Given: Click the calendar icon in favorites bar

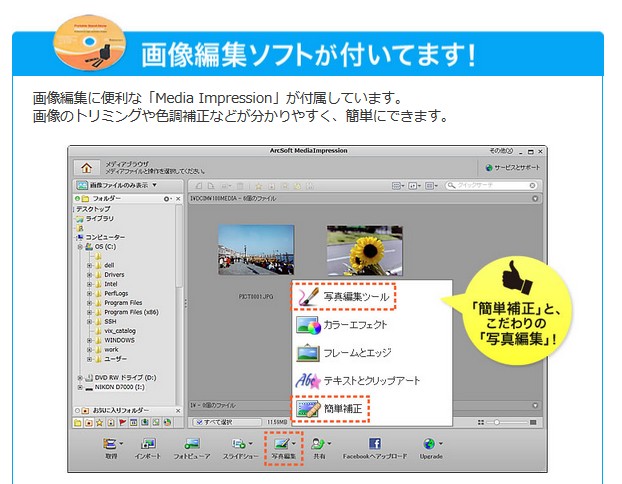Looking at the screenshot, I should tap(134, 423).
